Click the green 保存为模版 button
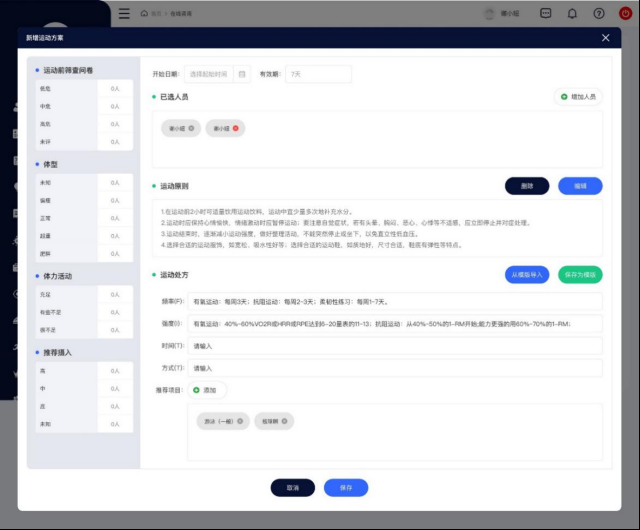Image resolution: width=640 pixels, height=530 pixels. (x=580, y=275)
